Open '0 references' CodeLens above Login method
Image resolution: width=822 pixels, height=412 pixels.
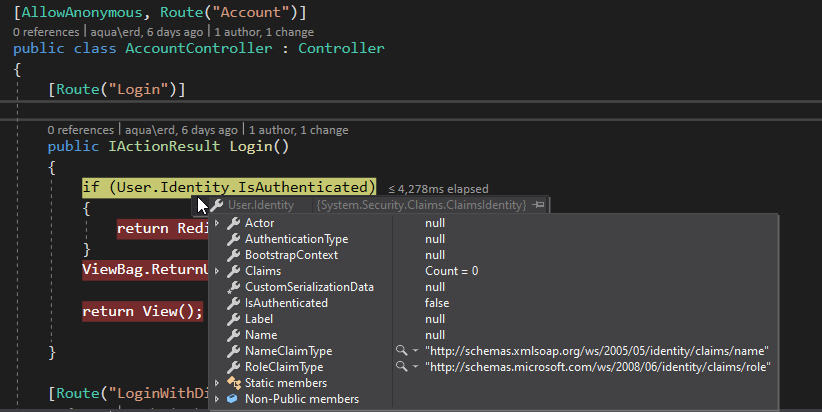(81, 130)
